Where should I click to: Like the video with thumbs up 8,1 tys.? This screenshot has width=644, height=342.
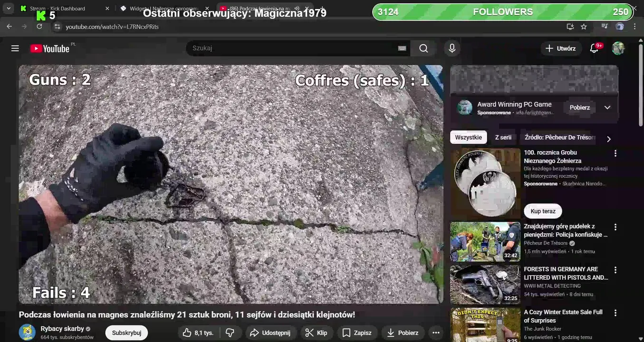click(x=198, y=333)
